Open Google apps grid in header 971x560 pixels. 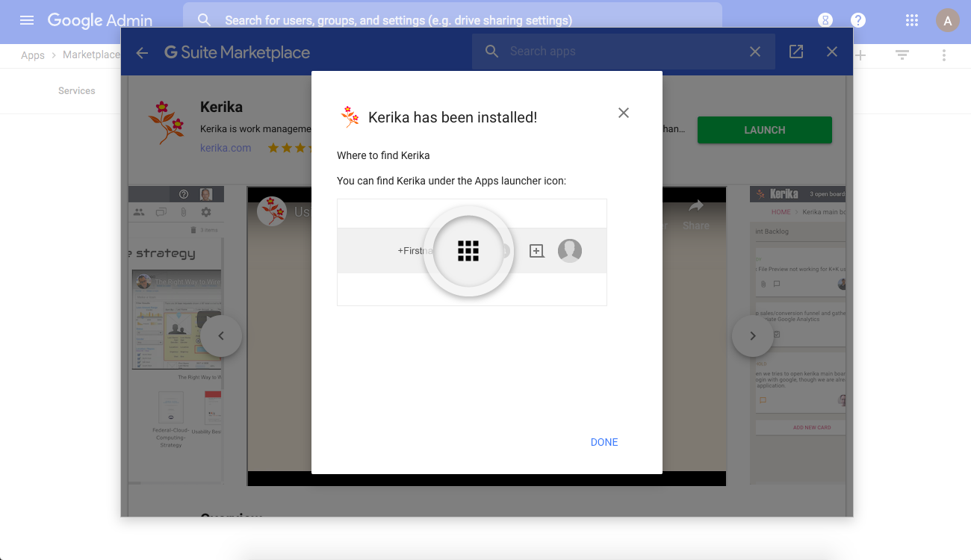click(x=912, y=20)
